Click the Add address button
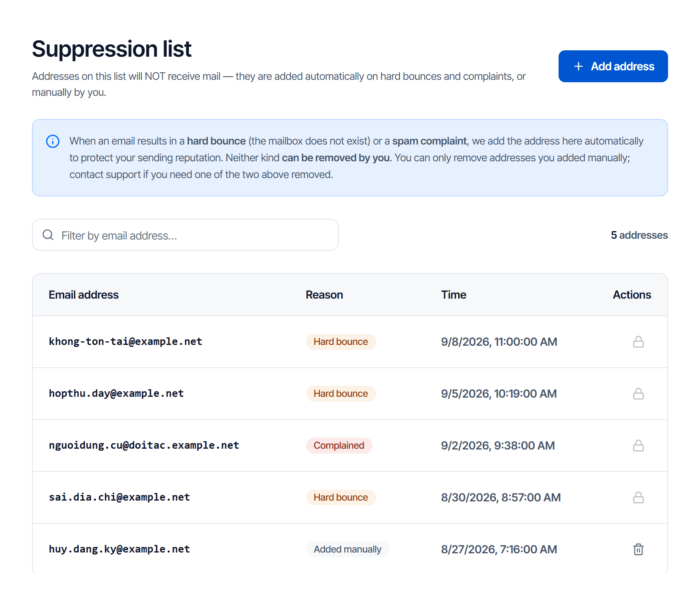The image size is (700, 612). coord(613,66)
